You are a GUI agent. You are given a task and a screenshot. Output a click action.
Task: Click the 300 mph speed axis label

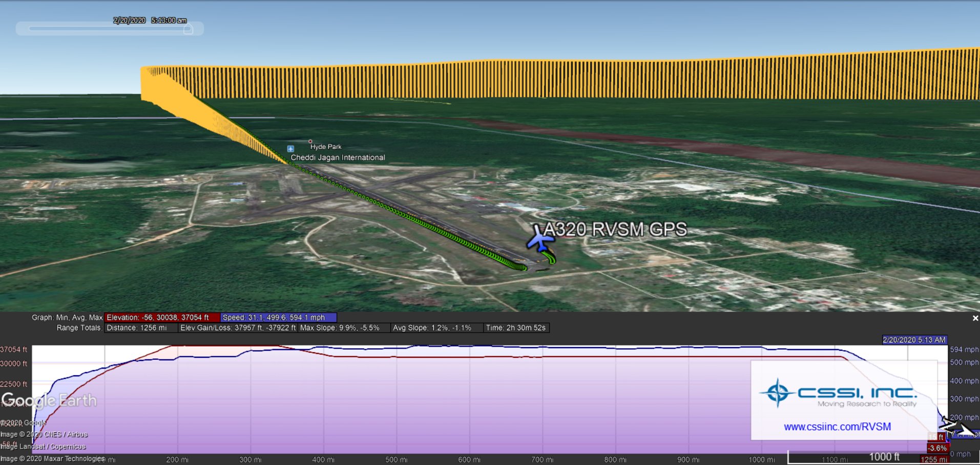964,398
